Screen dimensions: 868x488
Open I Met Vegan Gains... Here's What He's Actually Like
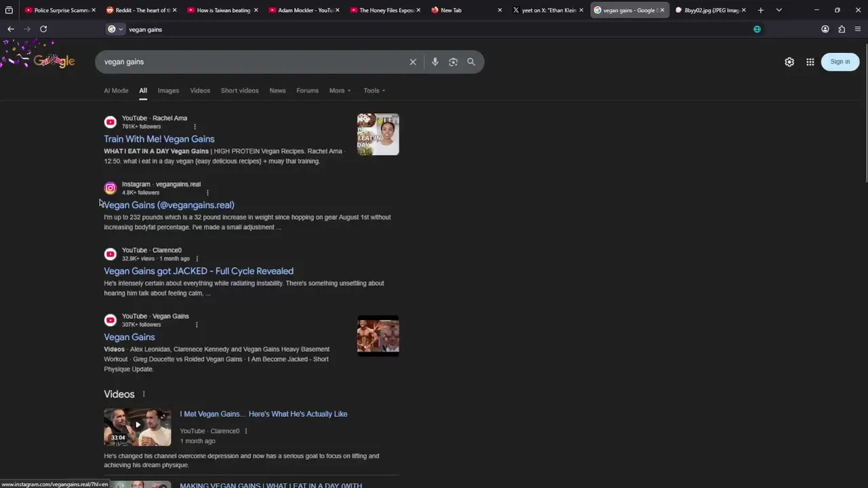[x=264, y=414]
